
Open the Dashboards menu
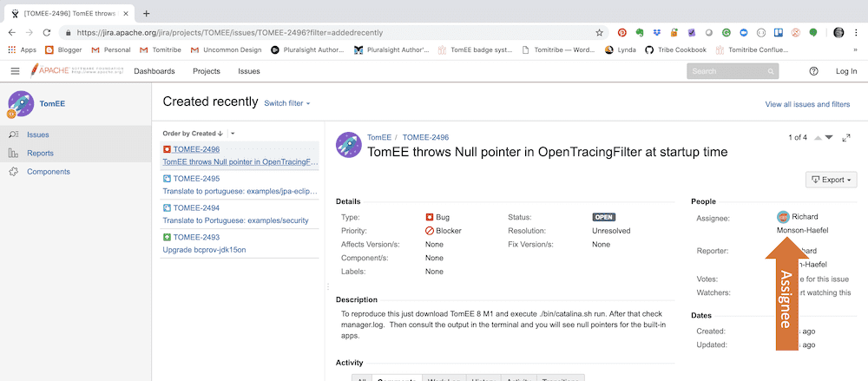click(x=155, y=71)
